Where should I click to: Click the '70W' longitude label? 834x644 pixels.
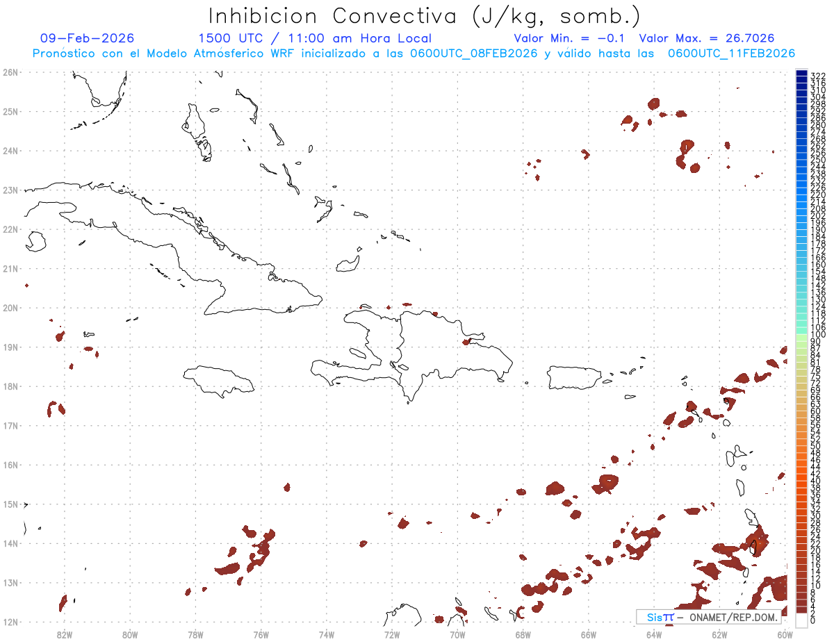click(x=457, y=634)
